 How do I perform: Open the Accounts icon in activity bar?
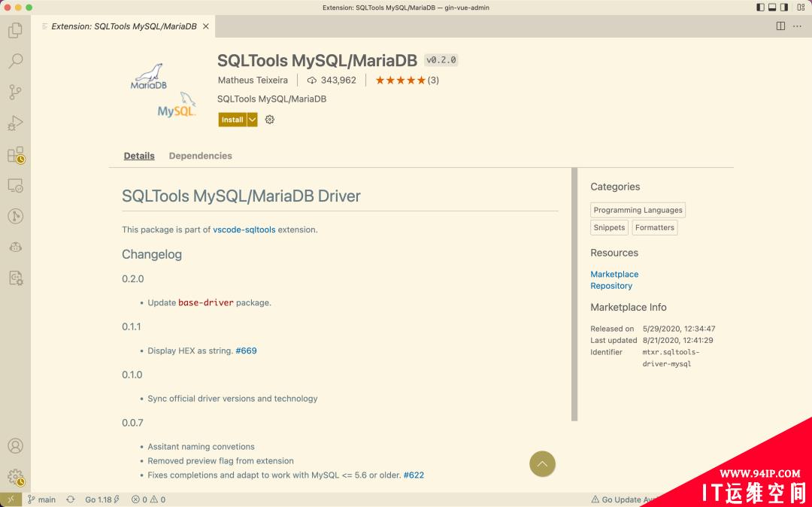(x=16, y=446)
